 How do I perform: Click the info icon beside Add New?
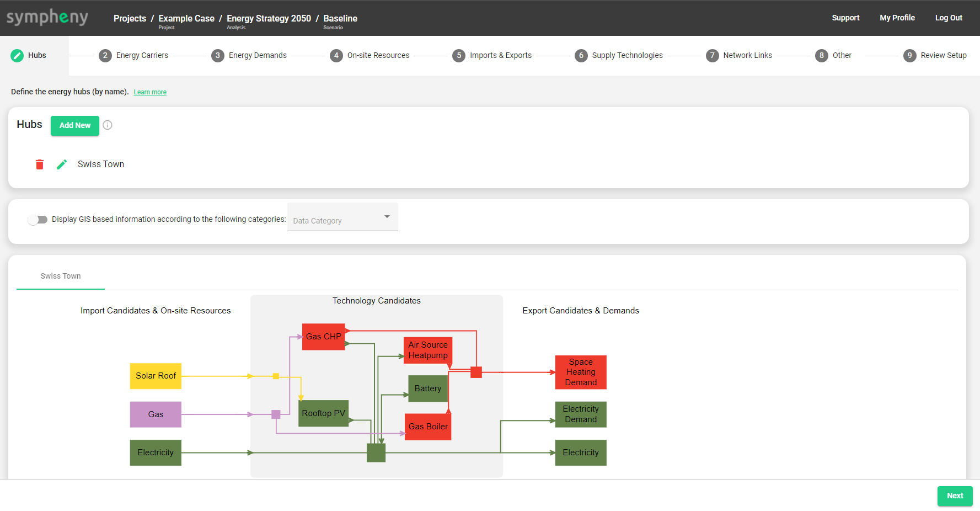point(108,125)
